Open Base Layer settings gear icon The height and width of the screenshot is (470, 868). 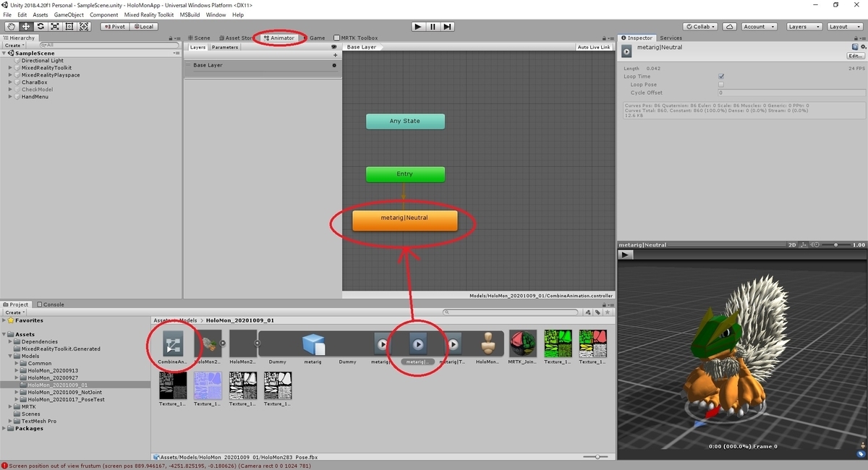point(334,65)
